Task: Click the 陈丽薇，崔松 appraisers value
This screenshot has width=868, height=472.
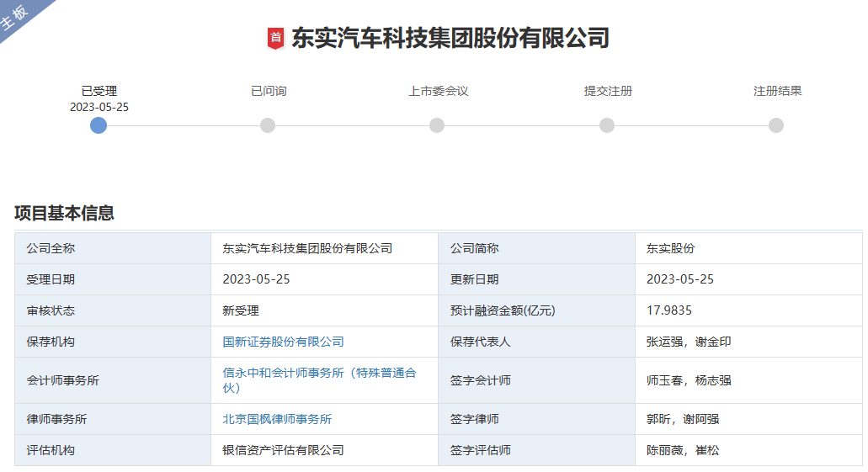Action: pos(683,450)
